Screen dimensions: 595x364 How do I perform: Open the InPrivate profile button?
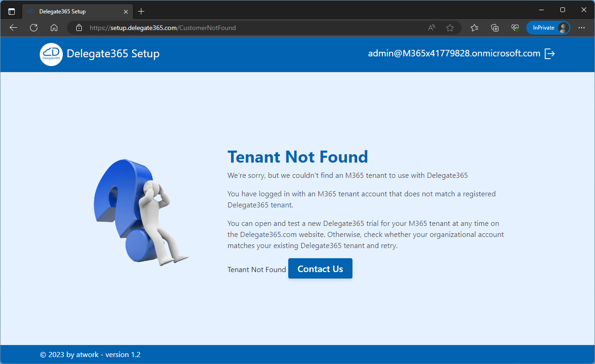tap(548, 28)
